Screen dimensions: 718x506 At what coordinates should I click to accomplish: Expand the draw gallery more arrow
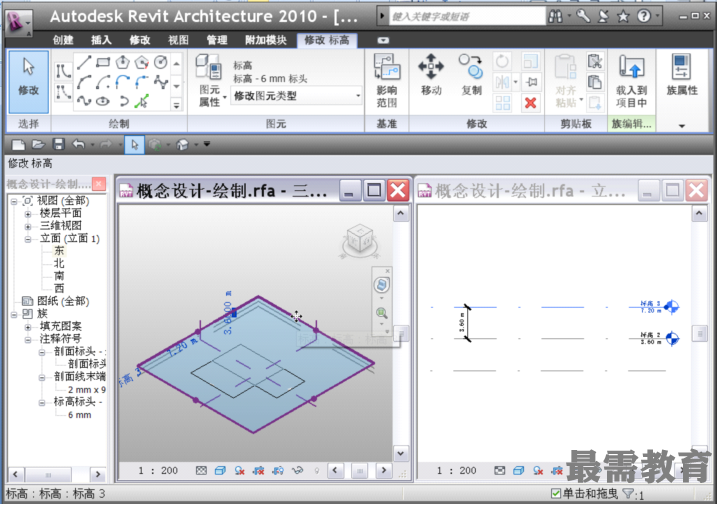point(176,106)
